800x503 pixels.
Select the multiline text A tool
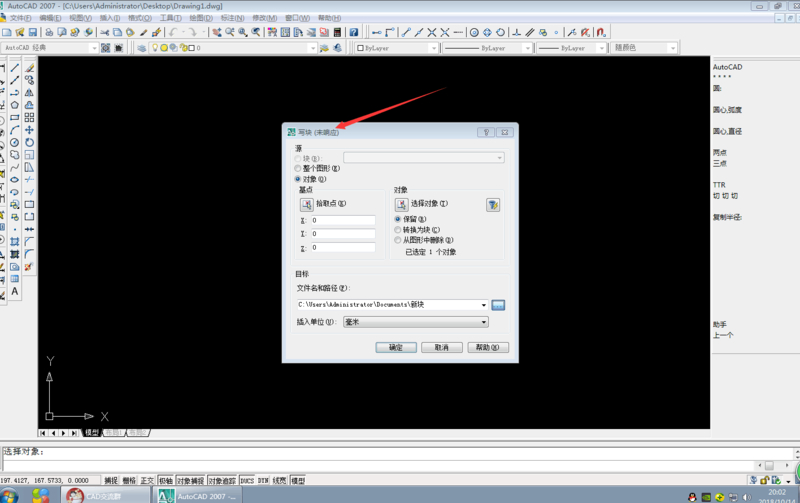pos(15,291)
